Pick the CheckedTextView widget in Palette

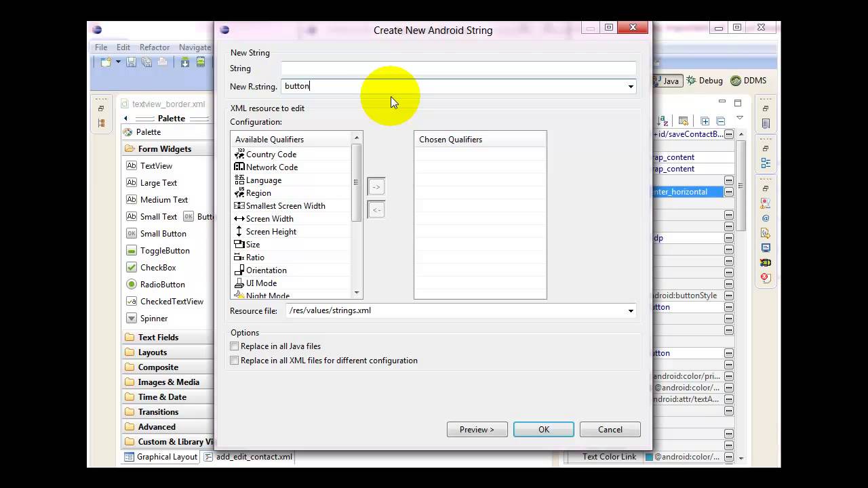(x=165, y=302)
